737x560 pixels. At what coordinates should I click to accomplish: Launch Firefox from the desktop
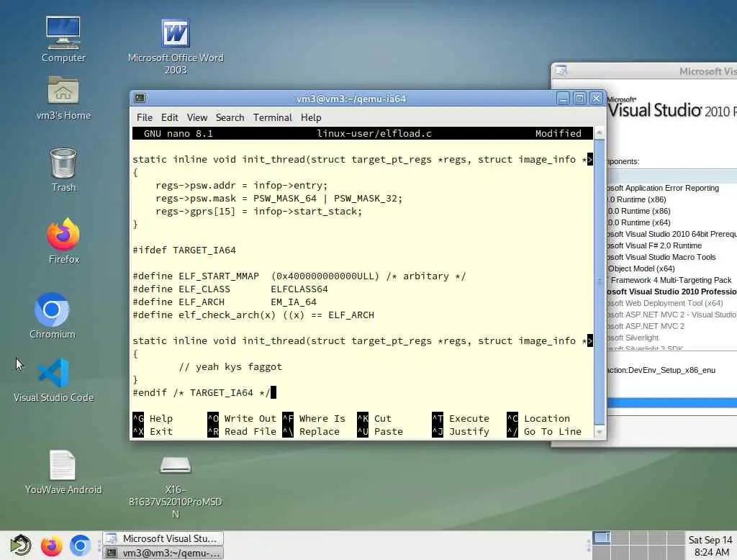tap(63, 240)
